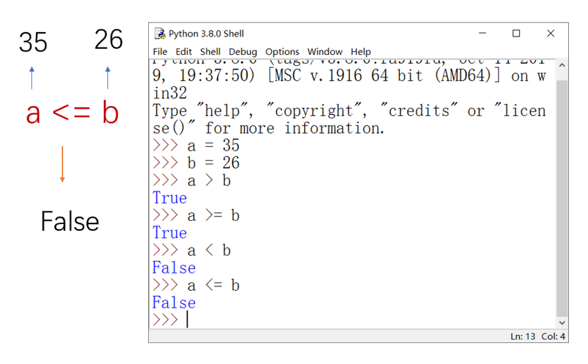The height and width of the screenshot is (364, 588).
Task: Open the Window menu
Action: pyautogui.click(x=325, y=52)
